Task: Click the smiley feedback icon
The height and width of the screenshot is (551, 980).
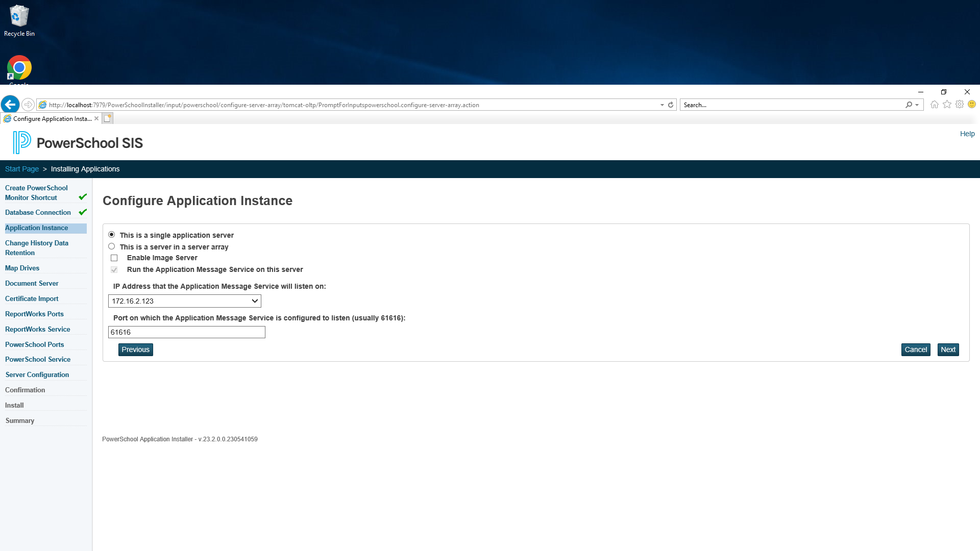Action: pos(972,104)
